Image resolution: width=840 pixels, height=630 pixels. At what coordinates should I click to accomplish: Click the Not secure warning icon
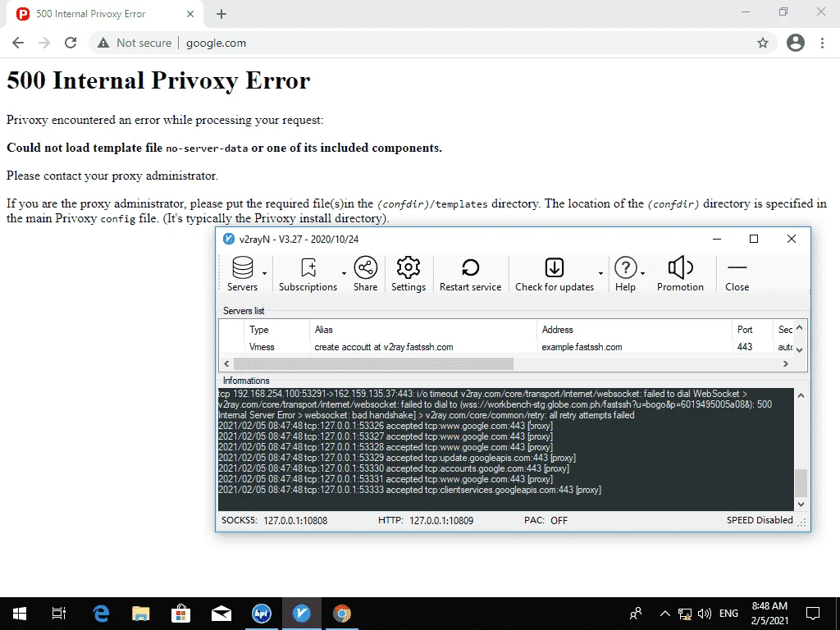(x=103, y=43)
